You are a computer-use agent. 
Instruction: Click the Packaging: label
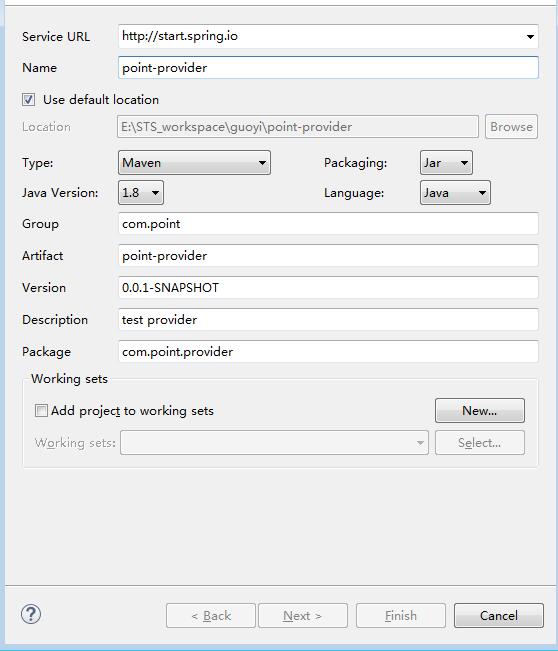click(x=355, y=163)
